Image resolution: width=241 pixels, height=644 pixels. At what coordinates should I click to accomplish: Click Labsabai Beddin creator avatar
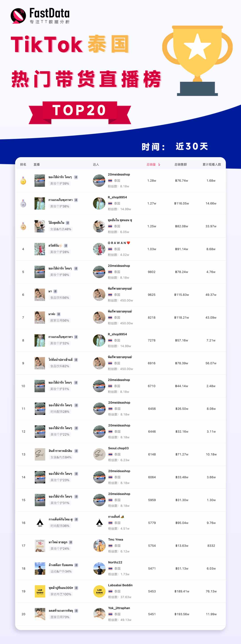click(99, 591)
